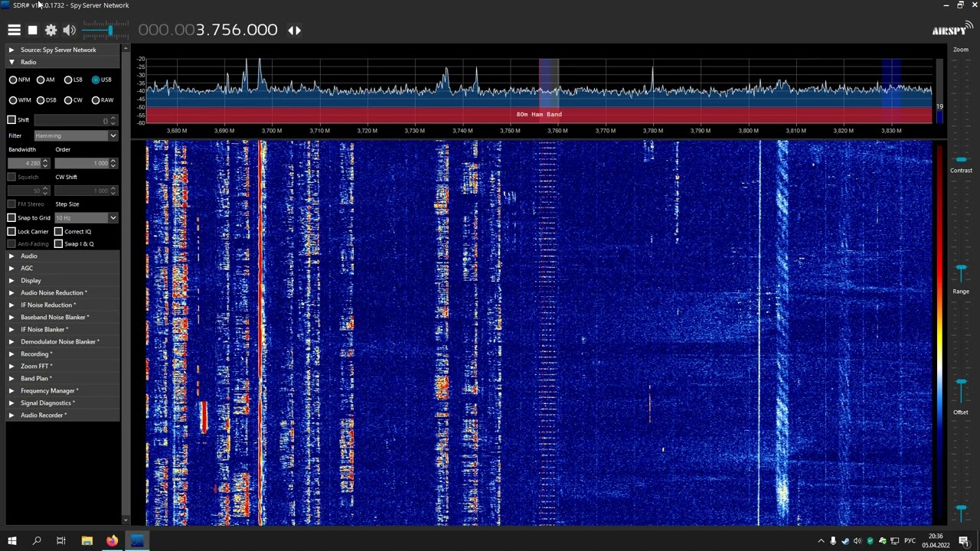Open Steam from the system tray
980x551 pixels.
(x=845, y=541)
